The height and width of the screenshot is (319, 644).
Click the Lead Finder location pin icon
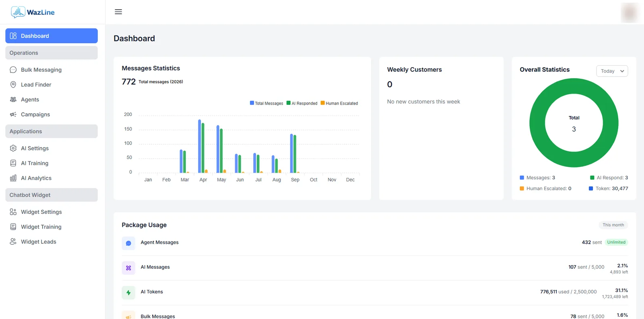coord(13,85)
